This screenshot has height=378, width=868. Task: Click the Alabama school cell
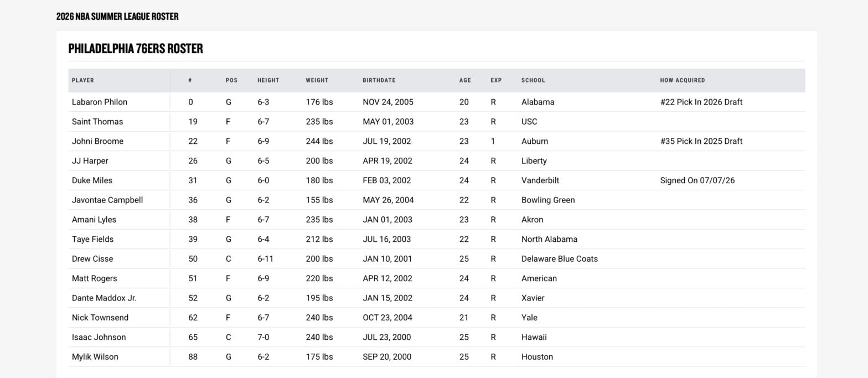(538, 102)
